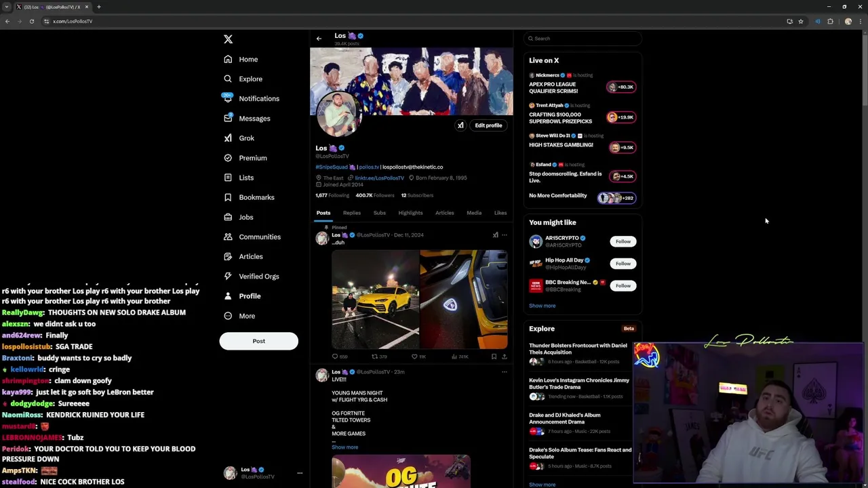The height and width of the screenshot is (488, 868).
Task: Click reply icon on pinned post
Action: pos(335,357)
